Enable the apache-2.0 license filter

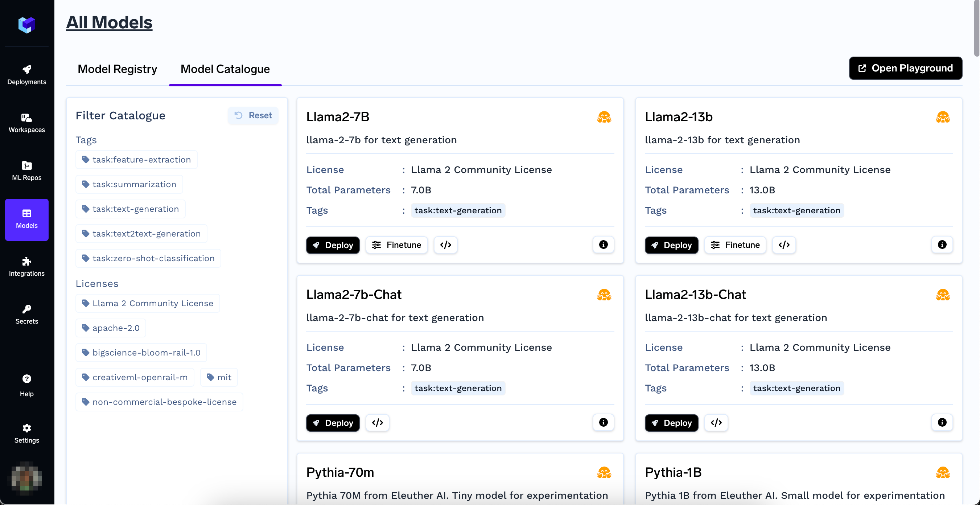click(111, 328)
